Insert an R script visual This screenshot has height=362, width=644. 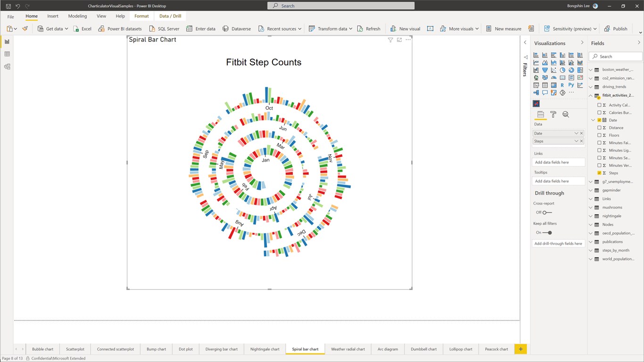[562, 85]
